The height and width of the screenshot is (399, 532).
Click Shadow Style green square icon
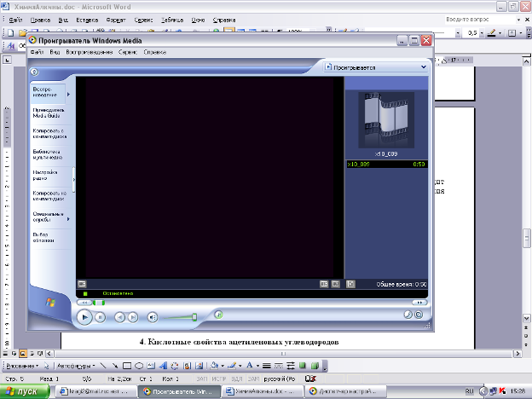point(303,366)
